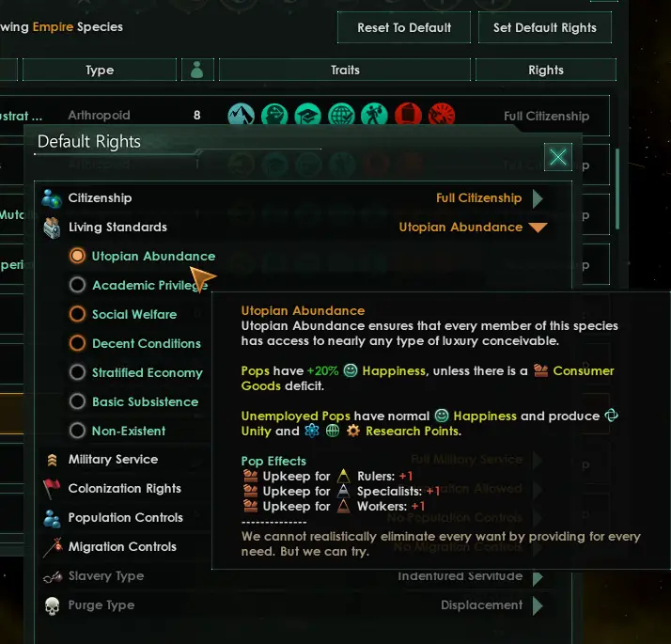Click the Population Controls people icon
The width and height of the screenshot is (671, 644).
tap(52, 518)
